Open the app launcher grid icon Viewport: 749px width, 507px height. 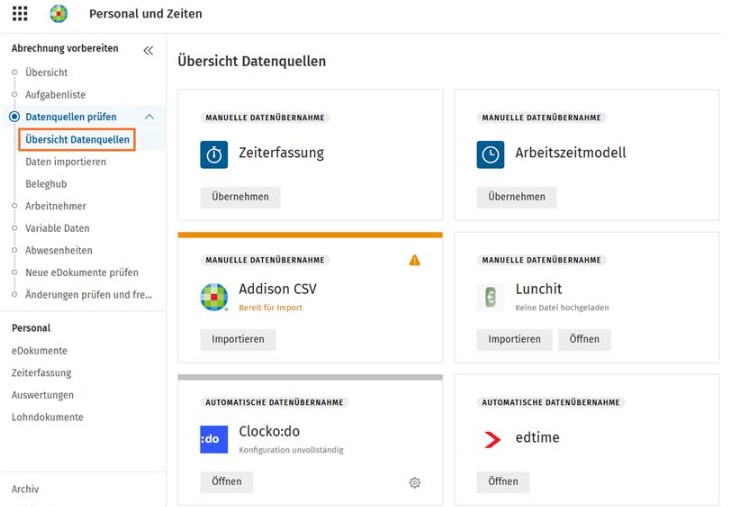pyautogui.click(x=20, y=13)
